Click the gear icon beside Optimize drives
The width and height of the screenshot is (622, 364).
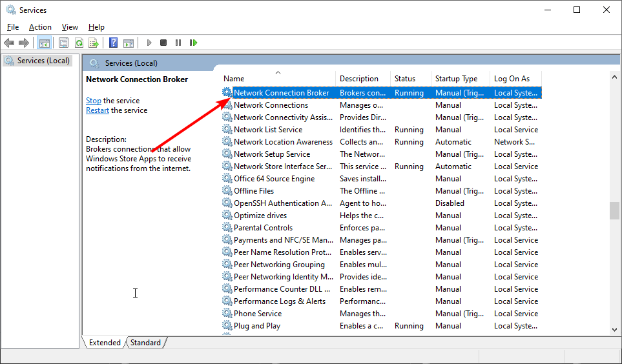[x=227, y=216]
